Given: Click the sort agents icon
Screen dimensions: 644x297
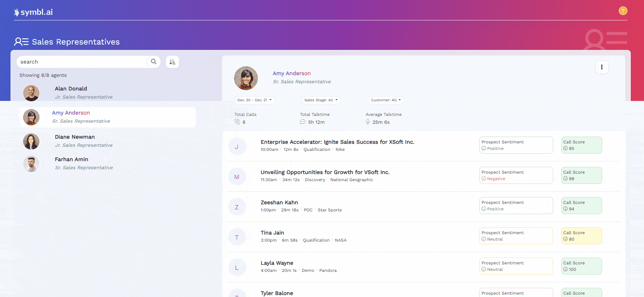Looking at the screenshot, I should pyautogui.click(x=172, y=62).
